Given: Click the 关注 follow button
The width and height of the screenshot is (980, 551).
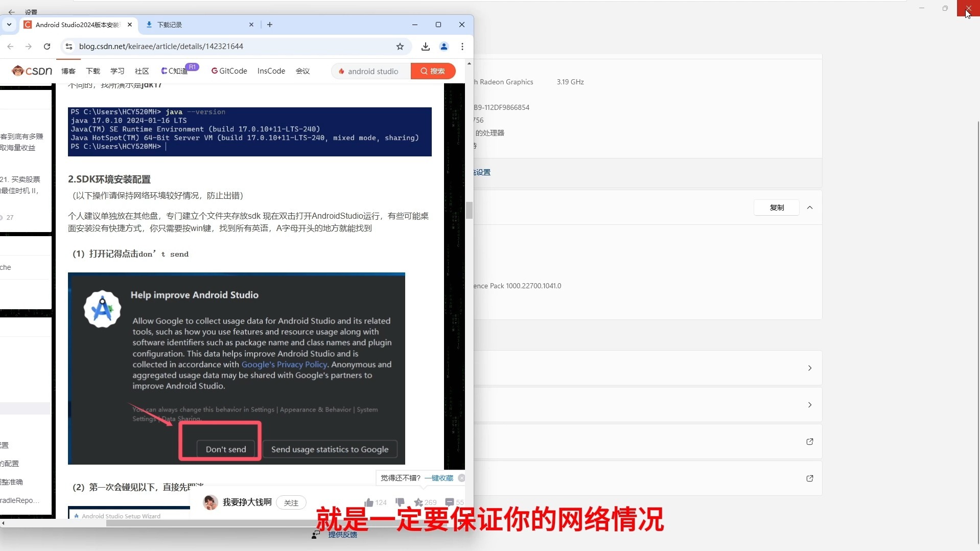Looking at the screenshot, I should [x=291, y=503].
